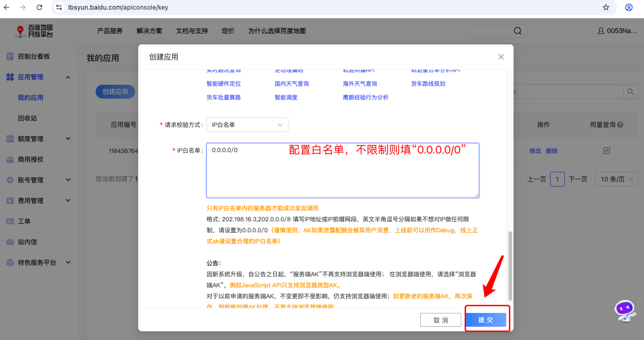Collapse the 应用管理 sidebar section

tap(68, 77)
